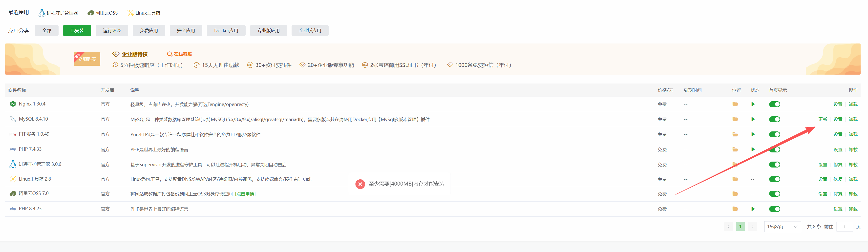Toggle Linux工具箱 homepage display switch

774,179
